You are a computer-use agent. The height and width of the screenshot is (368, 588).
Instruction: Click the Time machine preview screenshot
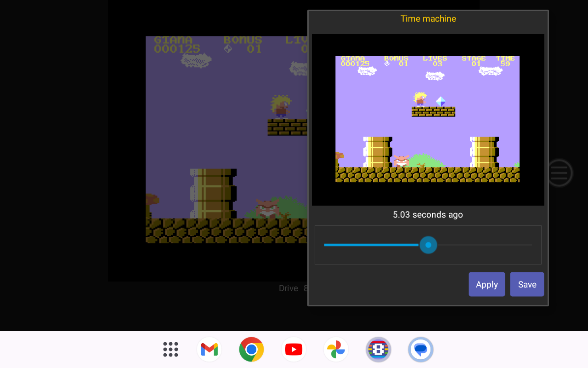tap(428, 119)
